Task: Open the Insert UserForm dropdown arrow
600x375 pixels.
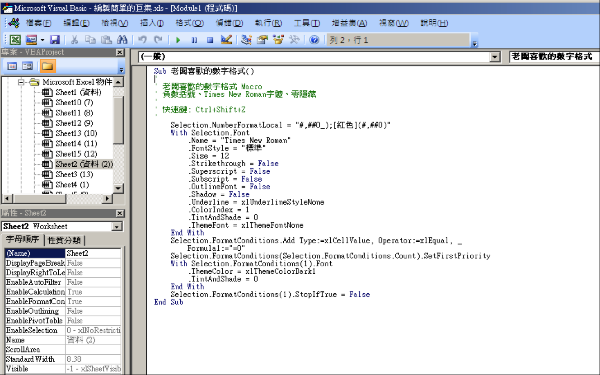Action: 42,40
